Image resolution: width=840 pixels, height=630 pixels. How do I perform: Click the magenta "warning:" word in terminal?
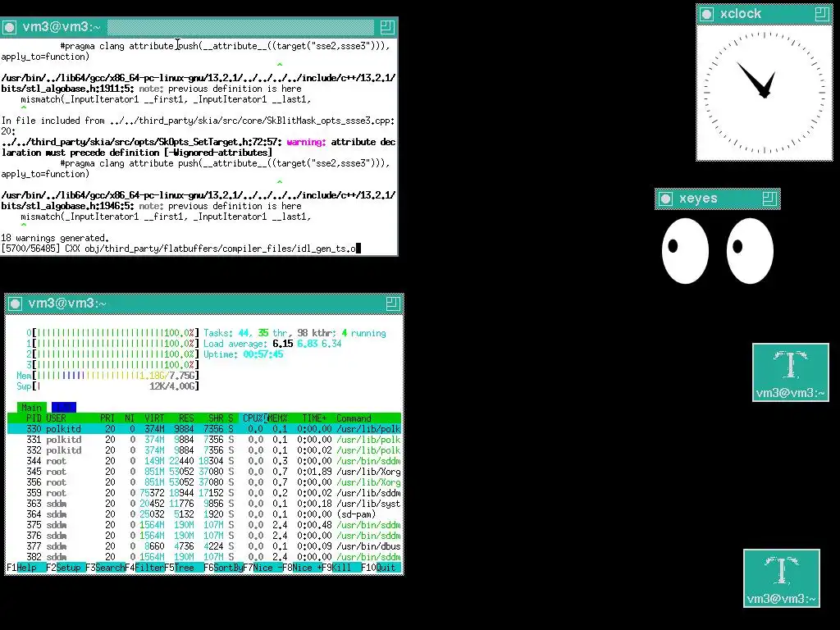click(306, 142)
